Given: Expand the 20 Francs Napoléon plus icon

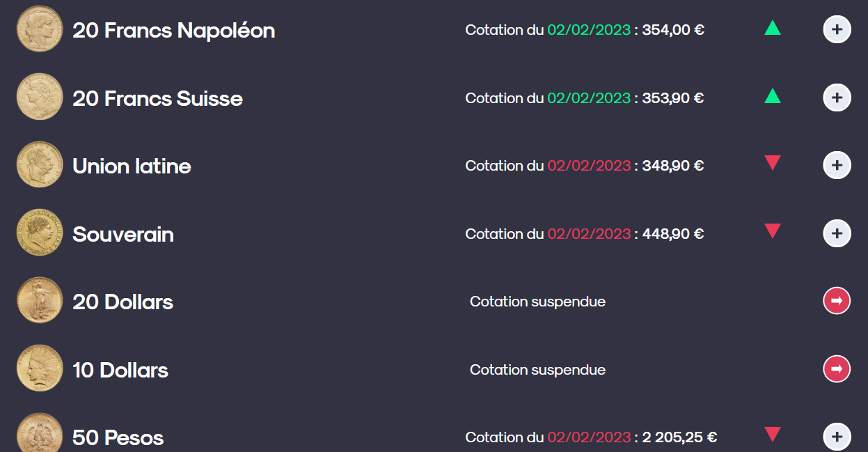Looking at the screenshot, I should [x=837, y=30].
